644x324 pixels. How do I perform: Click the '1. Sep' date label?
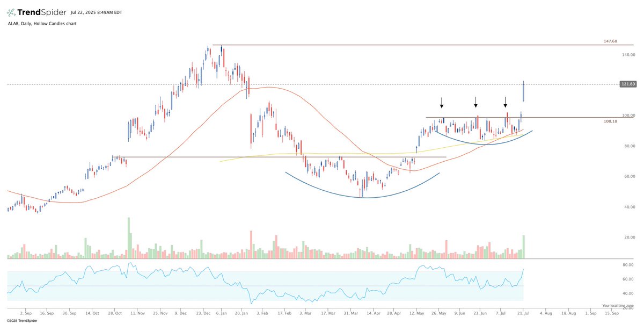click(x=591, y=312)
